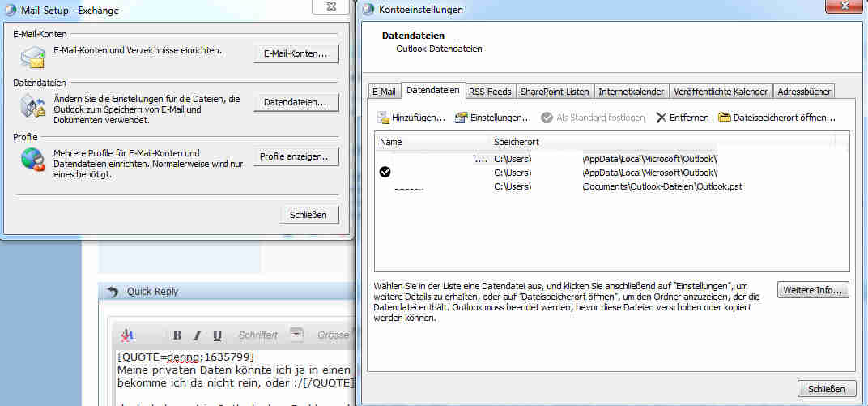This screenshot has width=868, height=406.
Task: Click Als Standard festlegen
Action: tap(593, 118)
